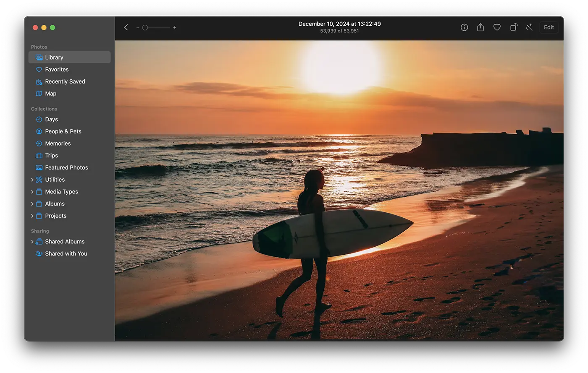Click the Projects folder icon
The image size is (588, 373).
pyautogui.click(x=39, y=216)
